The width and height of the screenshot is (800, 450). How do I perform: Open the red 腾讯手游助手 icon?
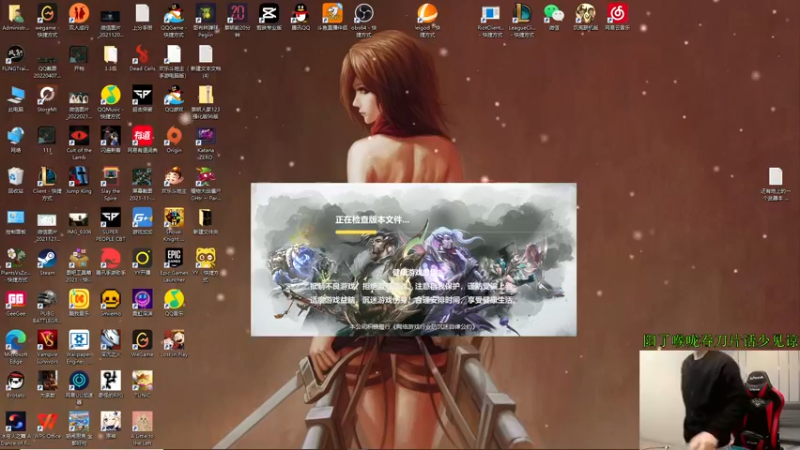coord(110,259)
